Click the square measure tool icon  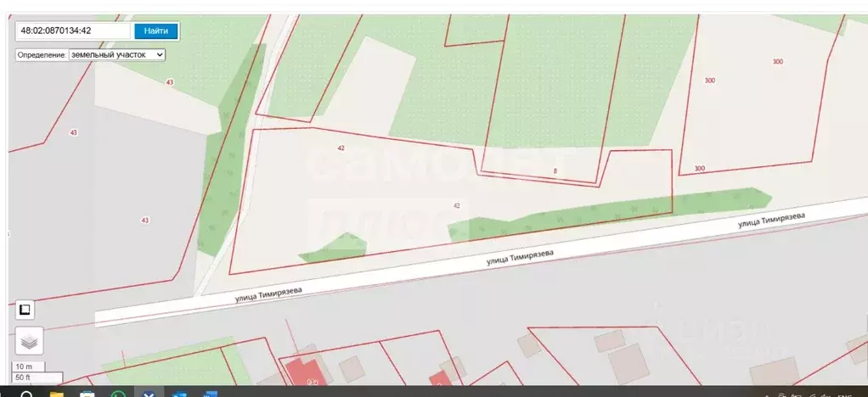click(25, 309)
